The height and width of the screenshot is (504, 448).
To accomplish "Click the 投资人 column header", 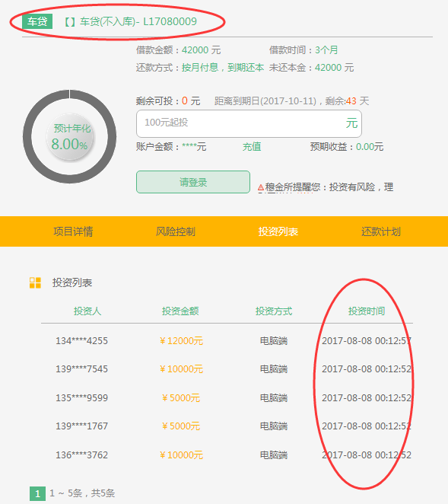I will tap(87, 311).
